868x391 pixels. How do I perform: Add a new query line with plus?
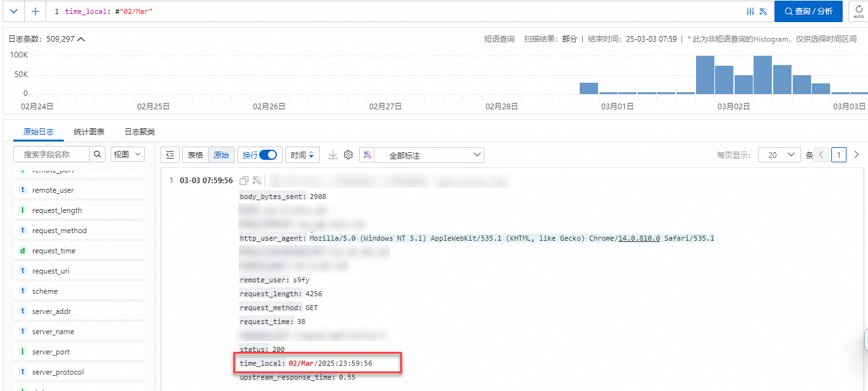pyautogui.click(x=35, y=11)
